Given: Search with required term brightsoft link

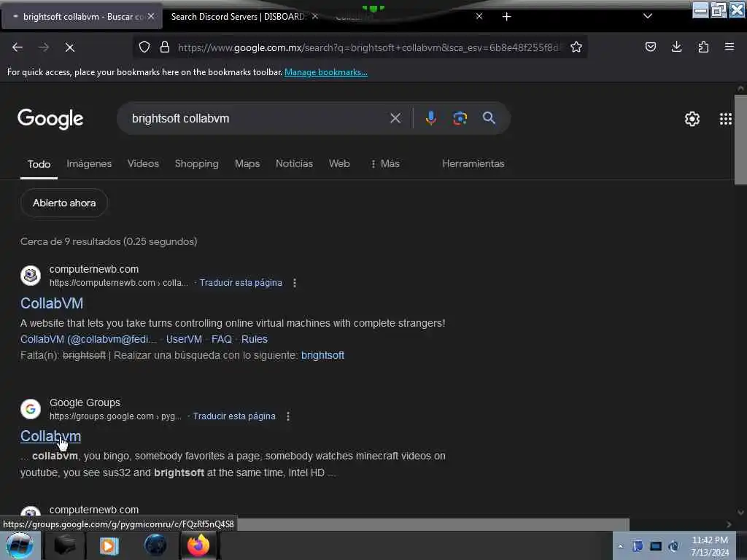Looking at the screenshot, I should (x=322, y=355).
